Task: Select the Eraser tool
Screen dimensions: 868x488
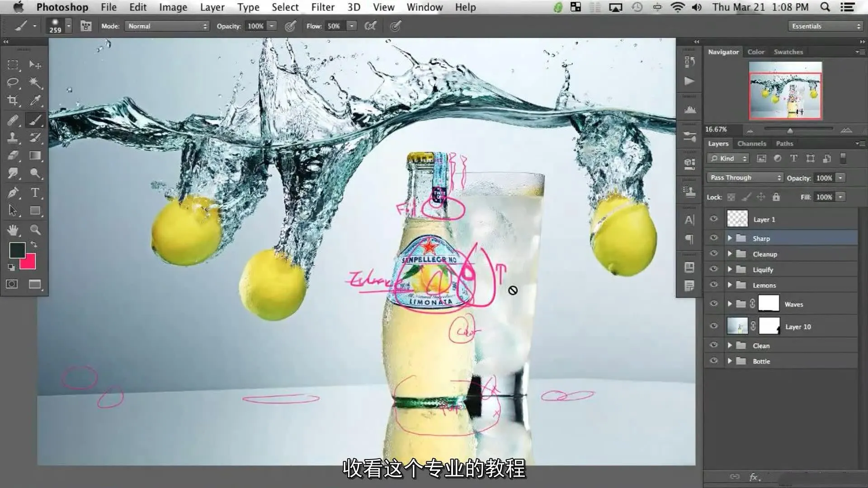Action: pos(13,156)
